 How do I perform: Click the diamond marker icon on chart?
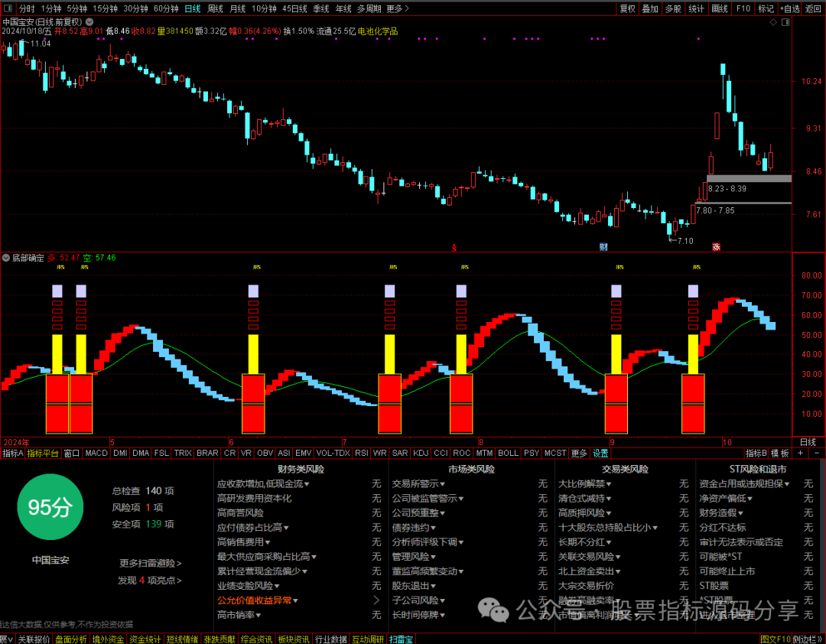coord(773,22)
